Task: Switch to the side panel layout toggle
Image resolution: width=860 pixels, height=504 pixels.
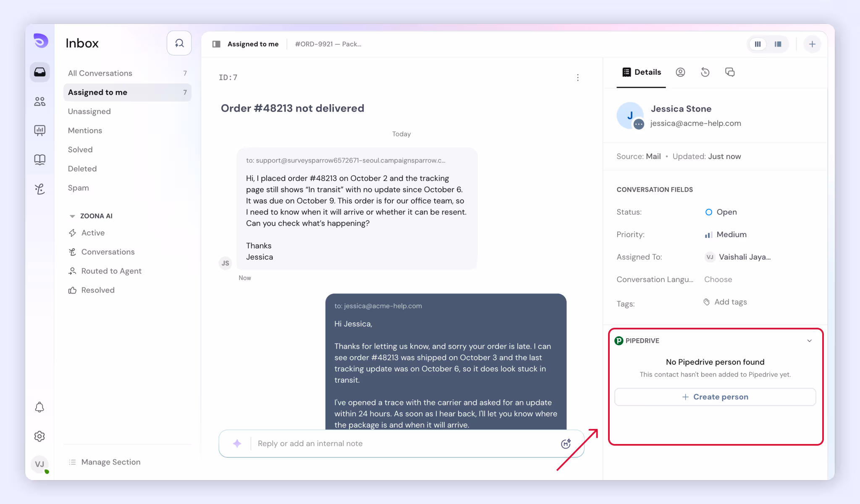Action: pyautogui.click(x=778, y=44)
